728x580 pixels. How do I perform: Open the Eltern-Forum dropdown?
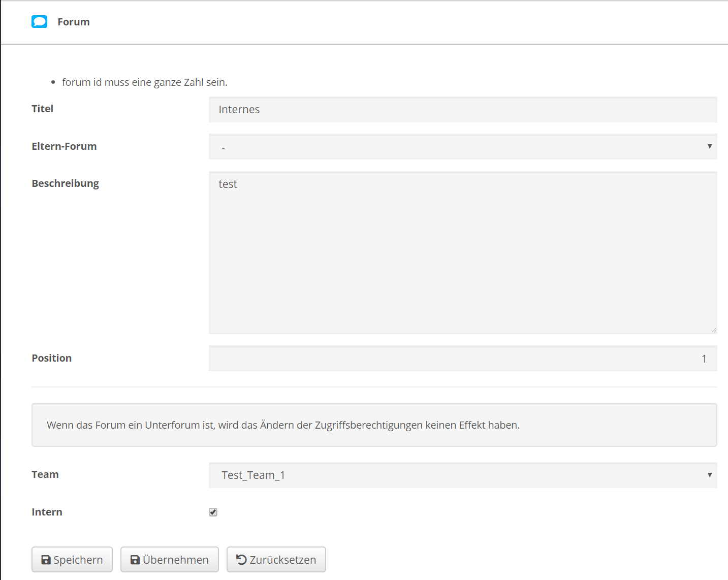(462, 147)
